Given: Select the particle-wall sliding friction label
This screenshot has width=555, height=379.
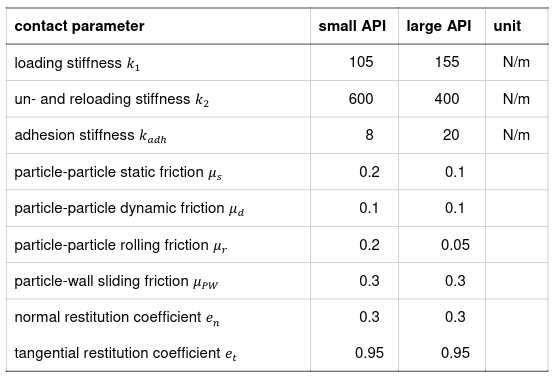Looking at the screenshot, I should 116,282.
